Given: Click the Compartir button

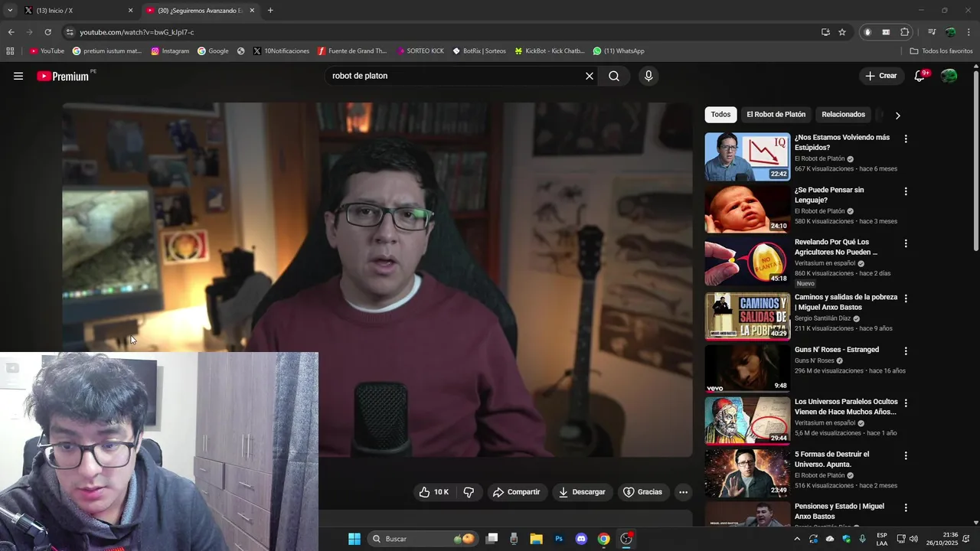Looking at the screenshot, I should [516, 492].
